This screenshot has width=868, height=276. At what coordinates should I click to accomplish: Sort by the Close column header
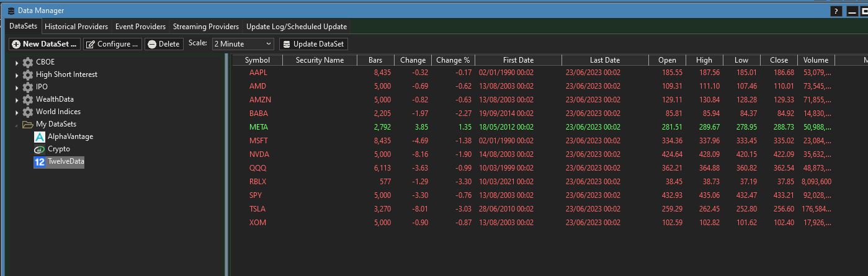[779, 60]
